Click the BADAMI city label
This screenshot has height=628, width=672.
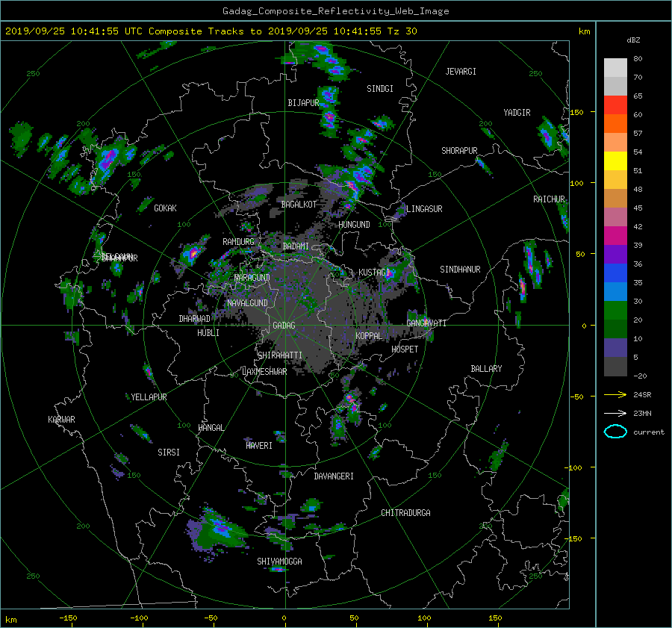(x=296, y=246)
